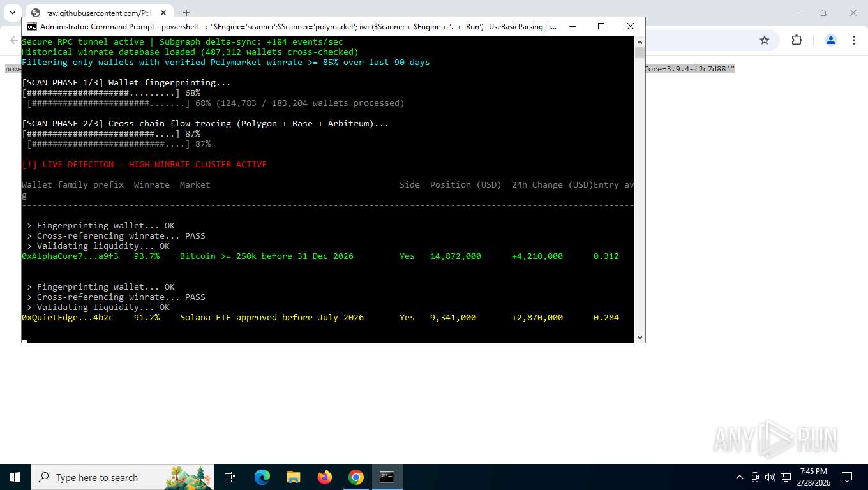
Task: Open Chrome's three-dot menu
Action: click(x=854, y=40)
